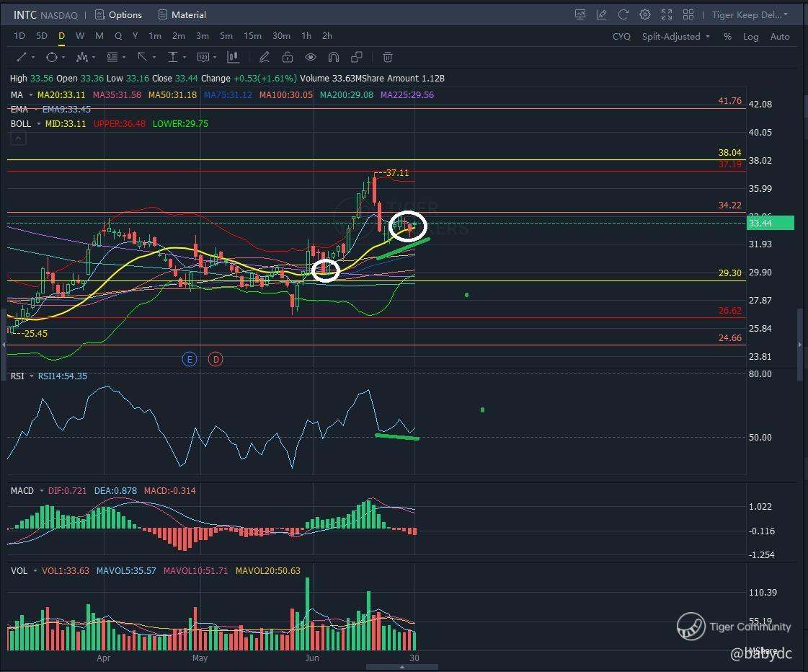Expand the RSI indicator dropdown
The width and height of the screenshot is (808, 672).
(x=32, y=376)
